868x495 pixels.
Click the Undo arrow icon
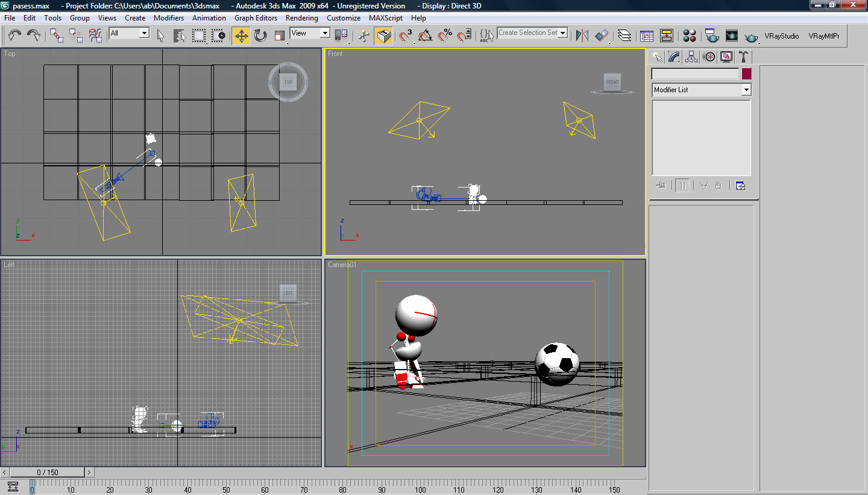click(14, 36)
